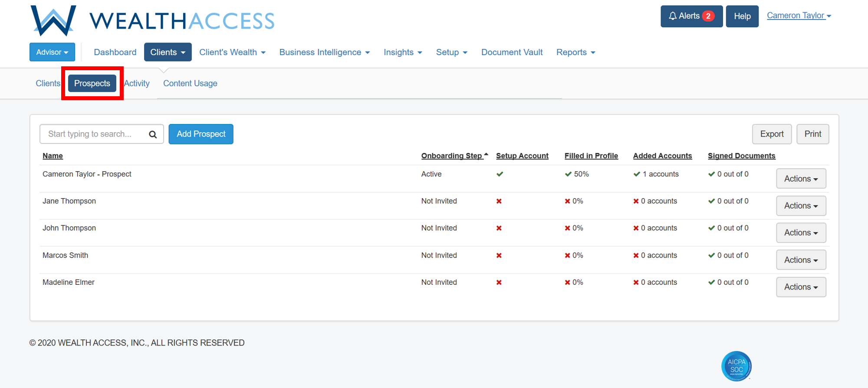The width and height of the screenshot is (868, 388).
Task: Open Actions menu for John Thompson
Action: (x=801, y=233)
